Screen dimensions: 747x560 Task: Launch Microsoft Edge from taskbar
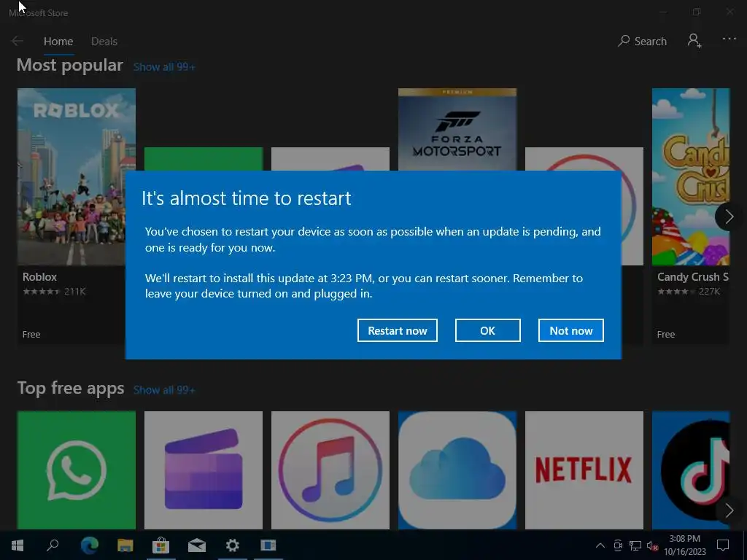pos(89,545)
